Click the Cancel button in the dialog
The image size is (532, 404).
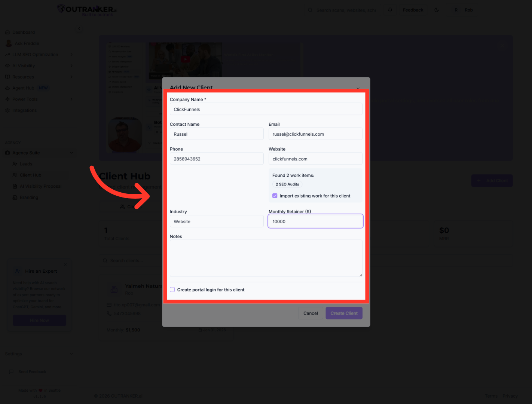pyautogui.click(x=311, y=313)
